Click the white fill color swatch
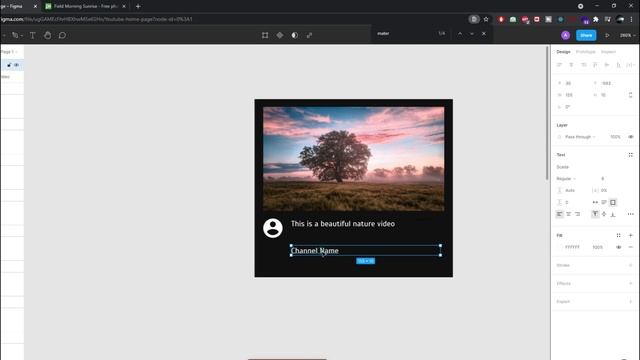This screenshot has width=640, height=360. [560, 247]
